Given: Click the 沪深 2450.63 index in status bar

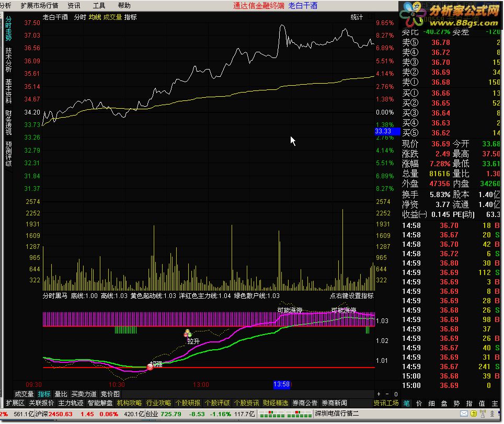Looking at the screenshot, I should (x=54, y=414).
